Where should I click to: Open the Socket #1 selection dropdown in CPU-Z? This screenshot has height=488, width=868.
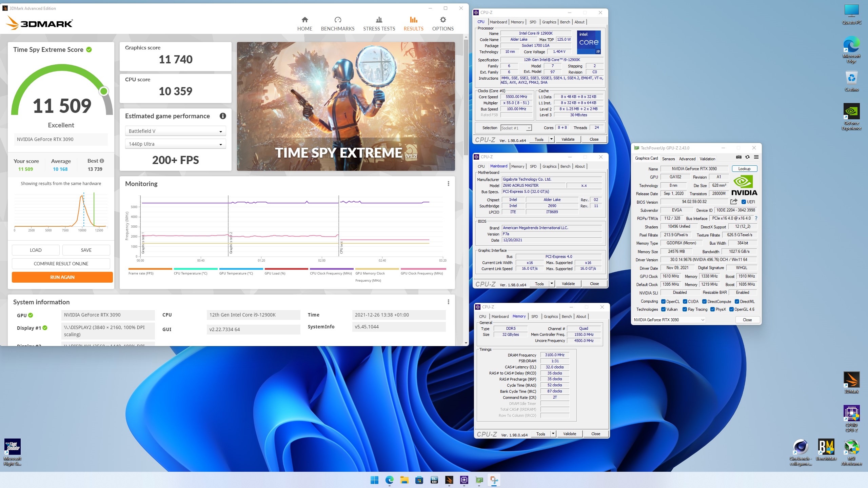pyautogui.click(x=516, y=128)
